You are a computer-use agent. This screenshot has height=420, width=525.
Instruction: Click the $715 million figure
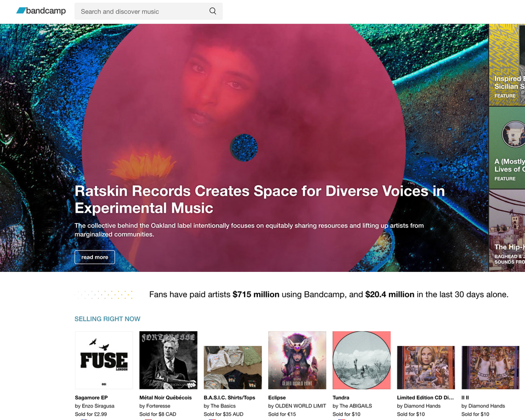coord(256,295)
